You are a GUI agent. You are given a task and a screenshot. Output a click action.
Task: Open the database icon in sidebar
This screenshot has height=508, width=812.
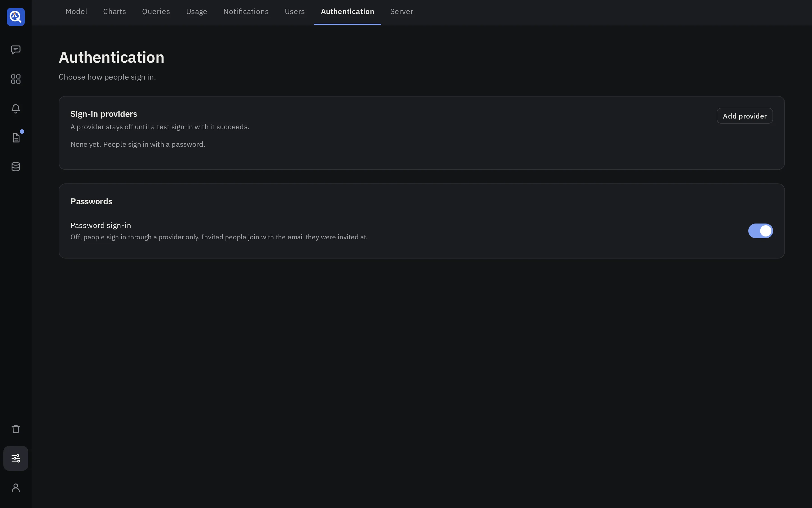16,167
